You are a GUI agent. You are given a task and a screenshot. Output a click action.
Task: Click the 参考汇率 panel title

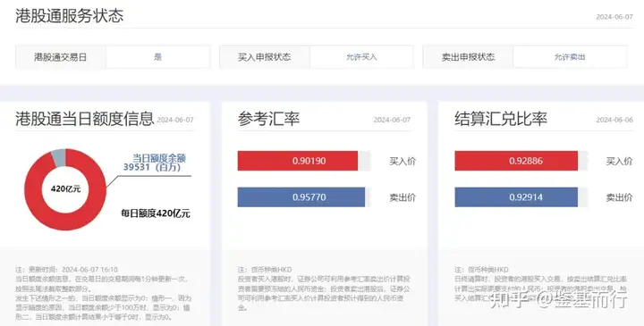tap(268, 119)
